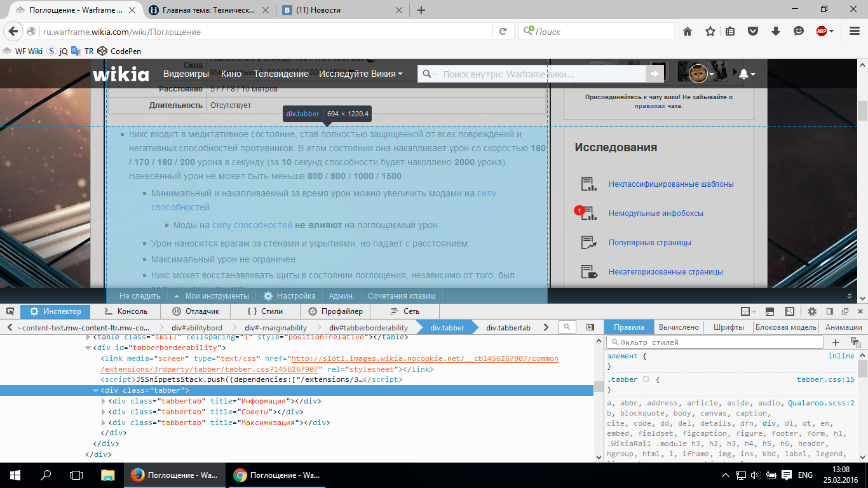
Task: Open Блоковая модель sidebar tab
Action: click(x=785, y=327)
